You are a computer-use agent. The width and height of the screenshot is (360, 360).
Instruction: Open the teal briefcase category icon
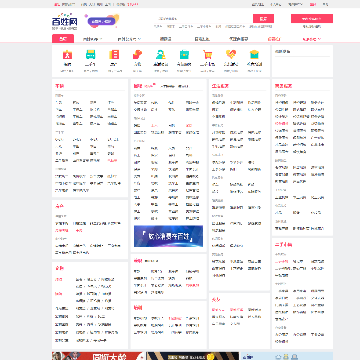[184, 54]
